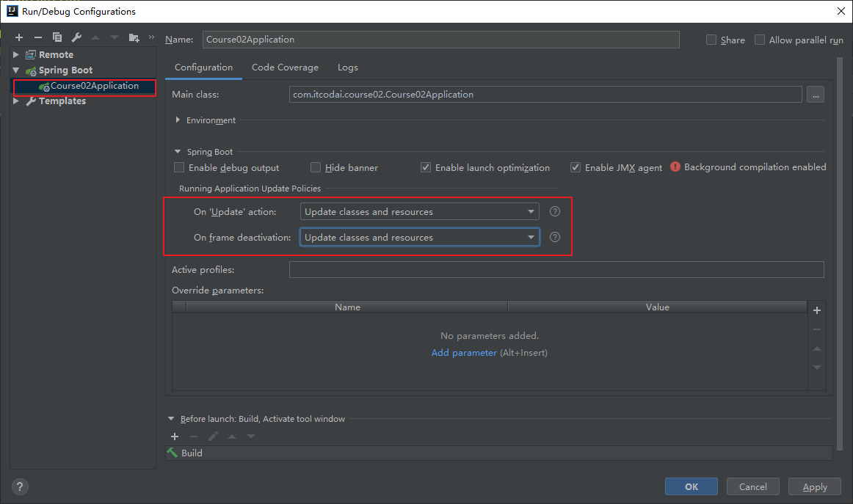Open dialog help question mark button

(x=20, y=487)
